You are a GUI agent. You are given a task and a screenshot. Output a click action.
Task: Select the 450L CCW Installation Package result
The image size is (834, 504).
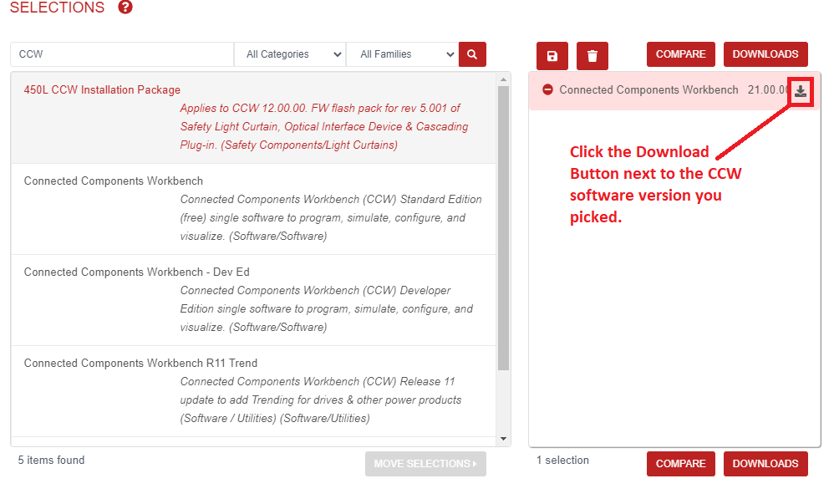click(x=254, y=118)
